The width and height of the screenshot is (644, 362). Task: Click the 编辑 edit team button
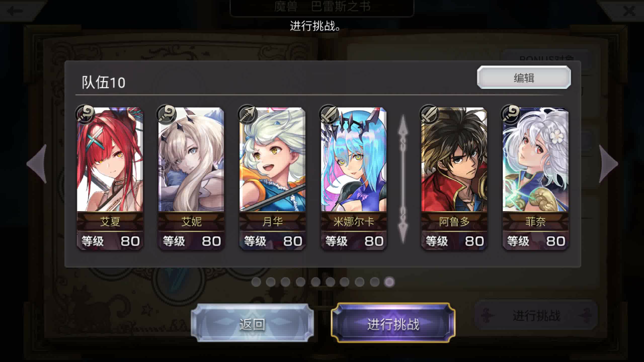pyautogui.click(x=524, y=77)
